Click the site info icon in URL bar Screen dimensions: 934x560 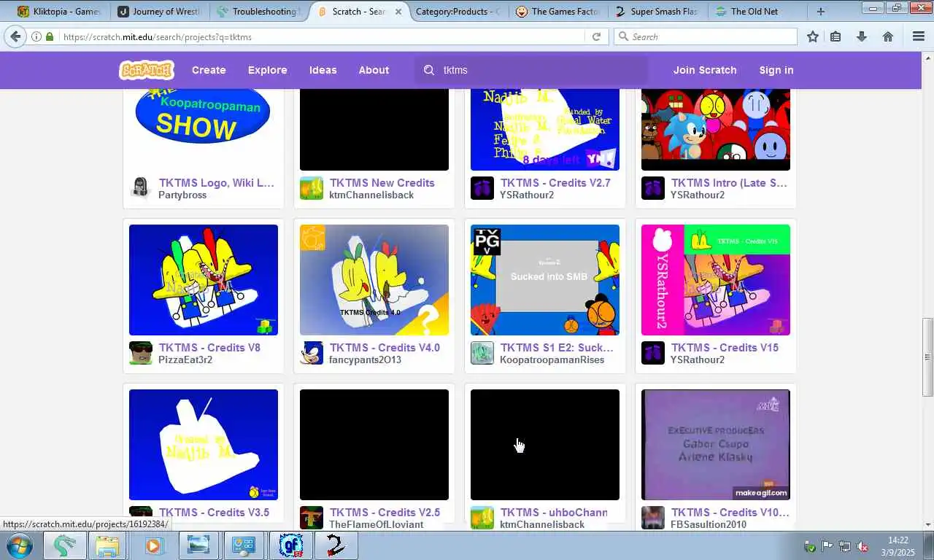(x=36, y=36)
